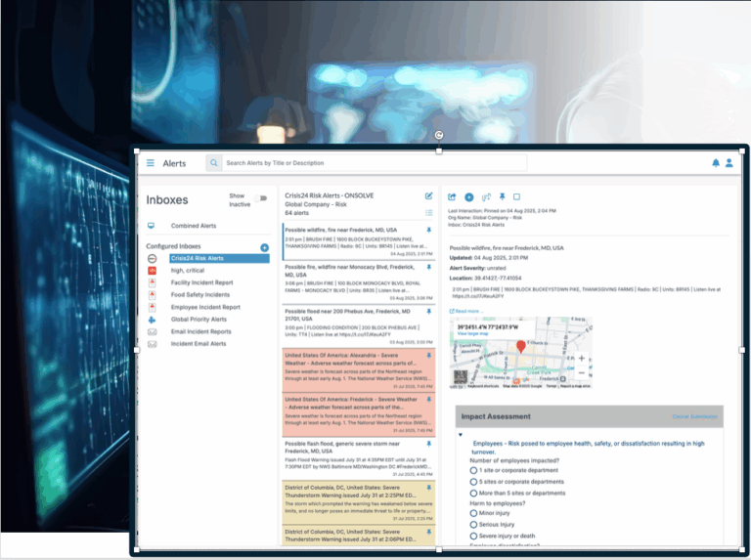Open the Possible flood near 200 Phebus alert
This screenshot has height=560, width=751.
[358, 326]
